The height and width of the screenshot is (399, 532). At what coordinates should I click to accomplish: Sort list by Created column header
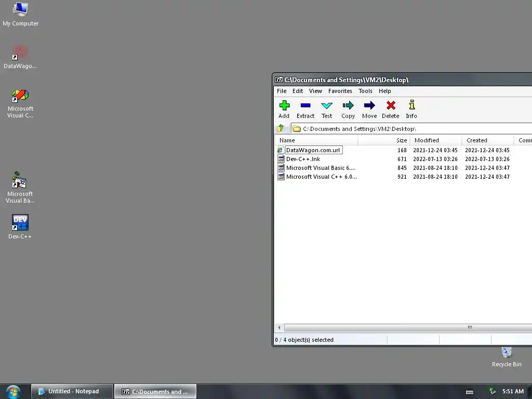(x=488, y=140)
